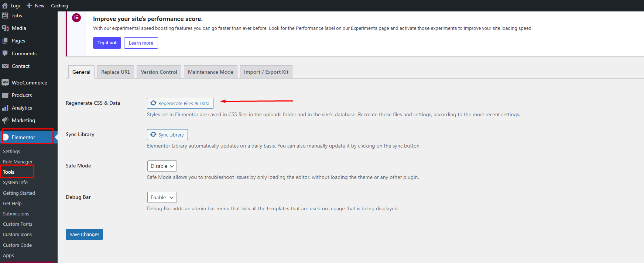The image size is (644, 263).
Task: Open the Role Manager submenu link
Action: tap(18, 162)
